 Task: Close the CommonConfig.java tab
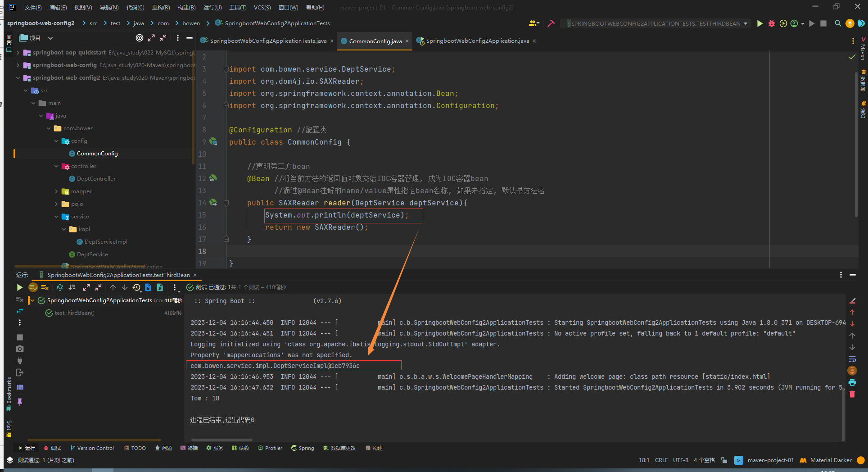click(x=407, y=41)
